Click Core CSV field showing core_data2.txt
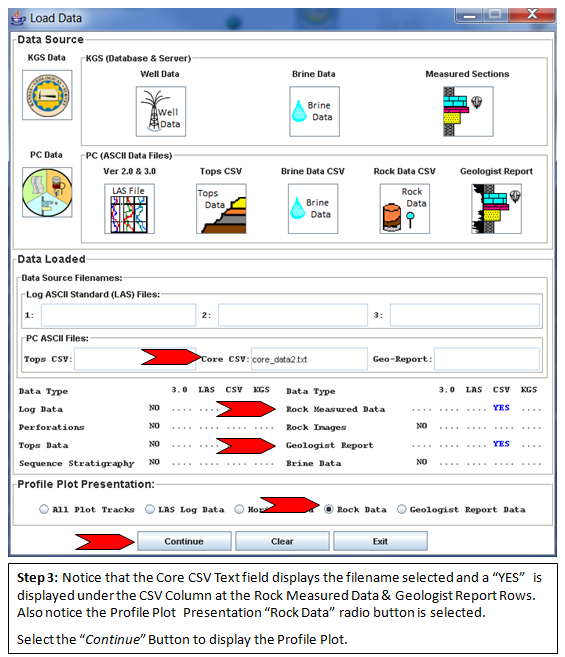The height and width of the screenshot is (657, 565). click(309, 359)
